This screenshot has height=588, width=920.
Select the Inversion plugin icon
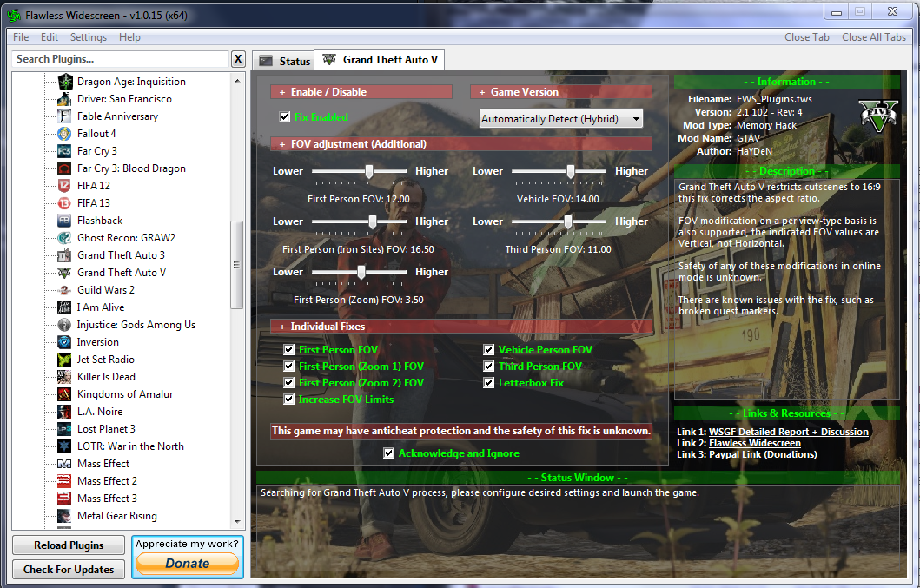click(64, 342)
